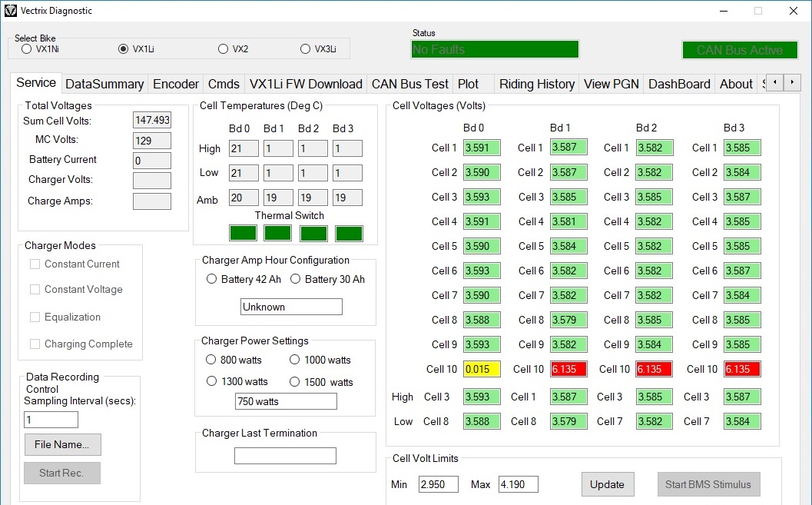Viewport: 812px width, 505px height.
Task: Click the Bd 3 thermal switch indicator
Action: tap(349, 233)
